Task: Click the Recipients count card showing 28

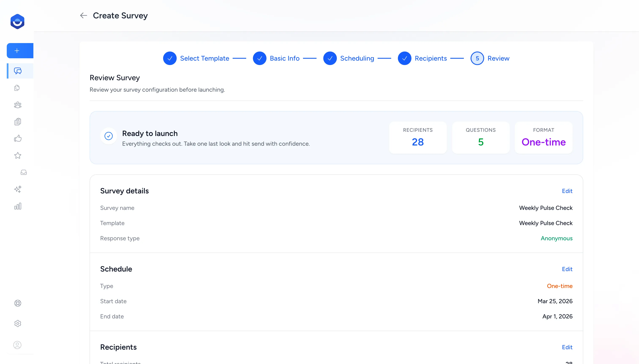Action: (x=418, y=138)
